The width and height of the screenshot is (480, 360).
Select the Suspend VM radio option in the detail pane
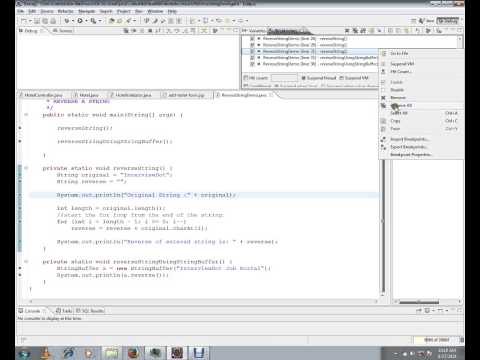[x=341, y=78]
